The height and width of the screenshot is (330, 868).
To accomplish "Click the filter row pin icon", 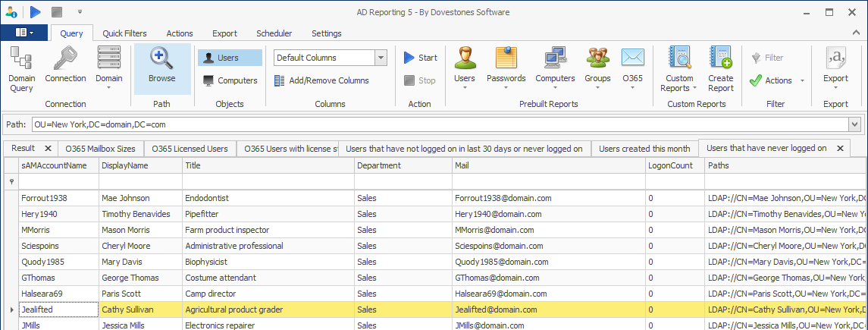I will (x=11, y=181).
